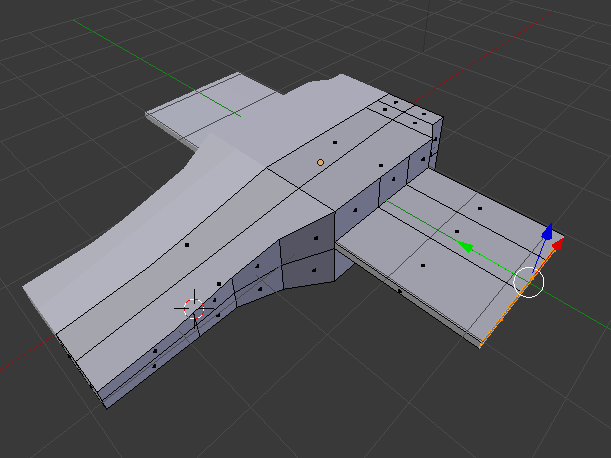Image resolution: width=611 pixels, height=458 pixels.
Task: Click the red X-axis gizmo arrow
Action: 558,244
